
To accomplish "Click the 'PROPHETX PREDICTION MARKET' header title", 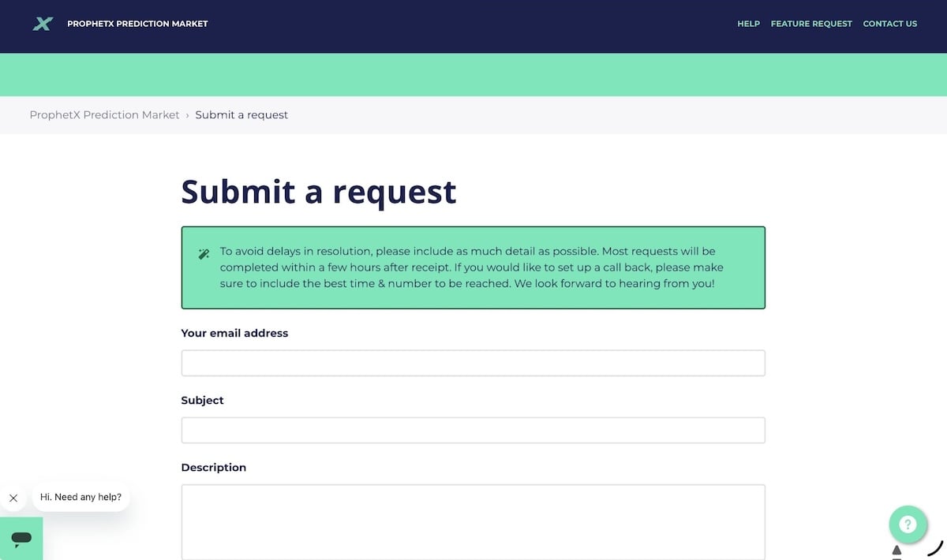I will point(137,24).
